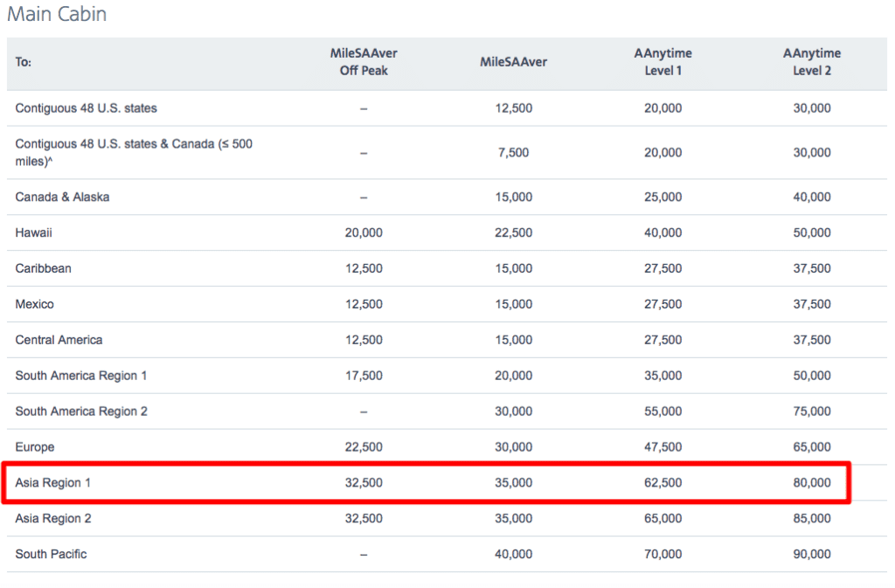Image resolution: width=895 pixels, height=588 pixels.
Task: Click South Pacific's 90,000 Level 2 value
Action: [x=811, y=554]
